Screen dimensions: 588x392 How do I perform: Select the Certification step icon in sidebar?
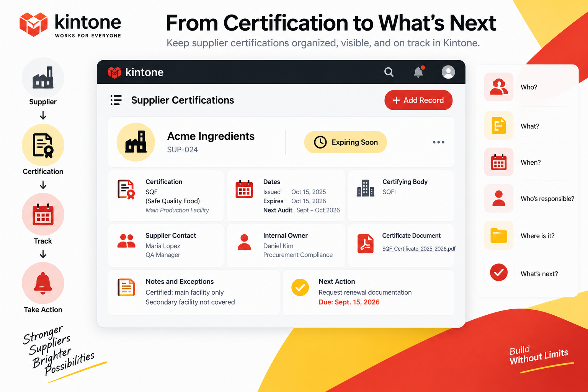tap(43, 145)
